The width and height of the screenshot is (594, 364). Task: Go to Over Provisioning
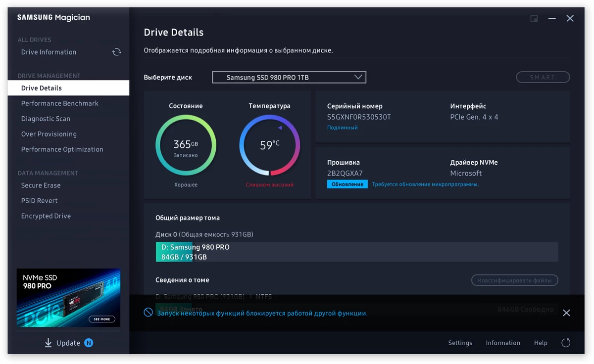tap(49, 134)
